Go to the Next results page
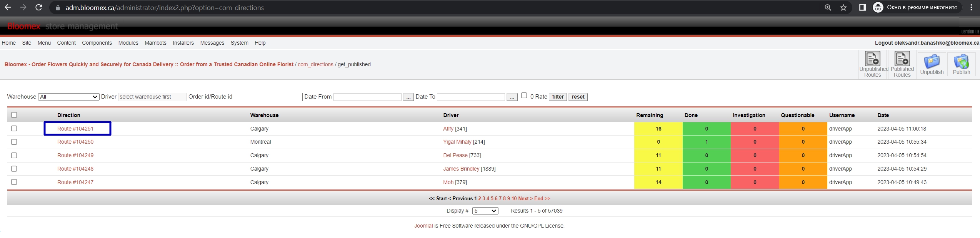The image size is (980, 238). click(x=525, y=198)
